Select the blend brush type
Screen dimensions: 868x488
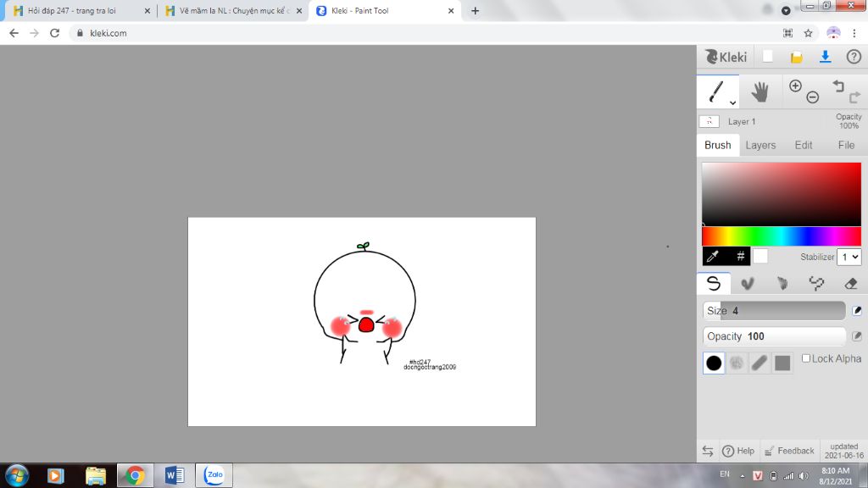[748, 283]
